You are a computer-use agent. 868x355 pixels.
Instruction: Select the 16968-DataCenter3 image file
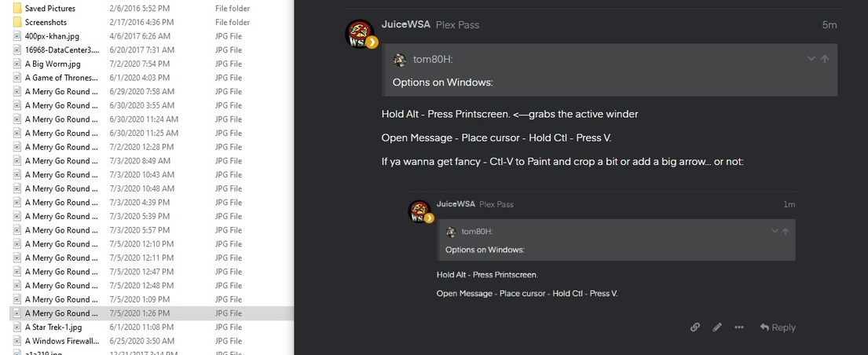click(63, 50)
